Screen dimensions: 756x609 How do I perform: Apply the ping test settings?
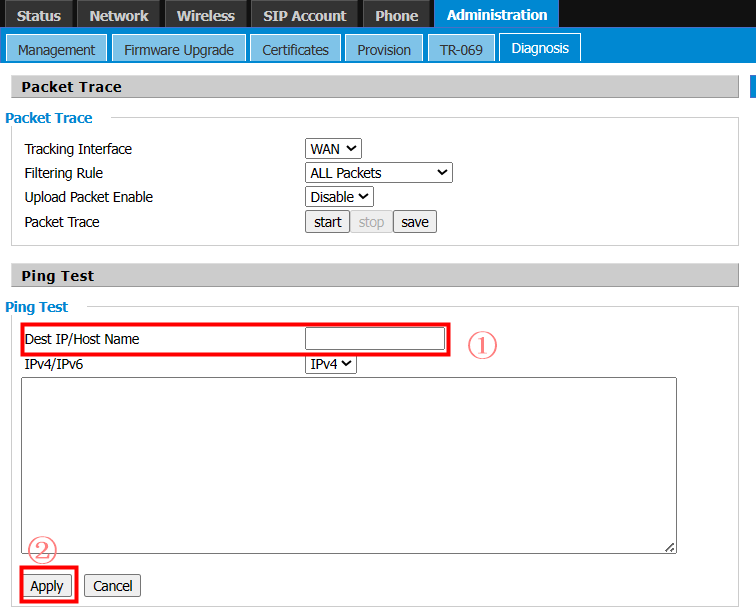[x=47, y=585]
